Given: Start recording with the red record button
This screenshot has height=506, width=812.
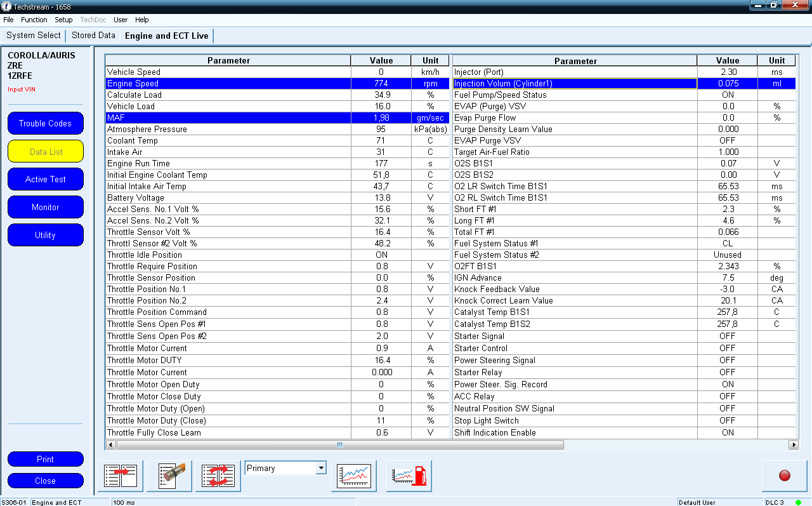Looking at the screenshot, I should (785, 476).
